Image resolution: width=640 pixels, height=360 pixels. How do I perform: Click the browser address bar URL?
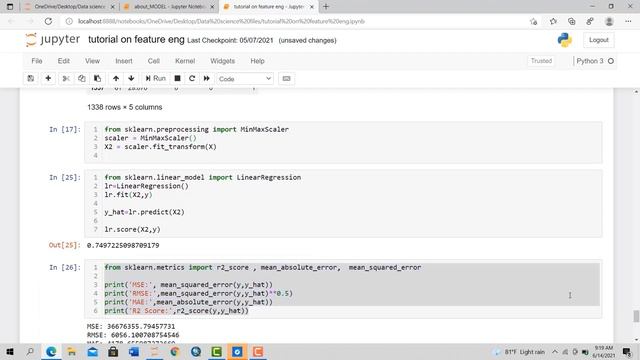pyautogui.click(x=221, y=21)
